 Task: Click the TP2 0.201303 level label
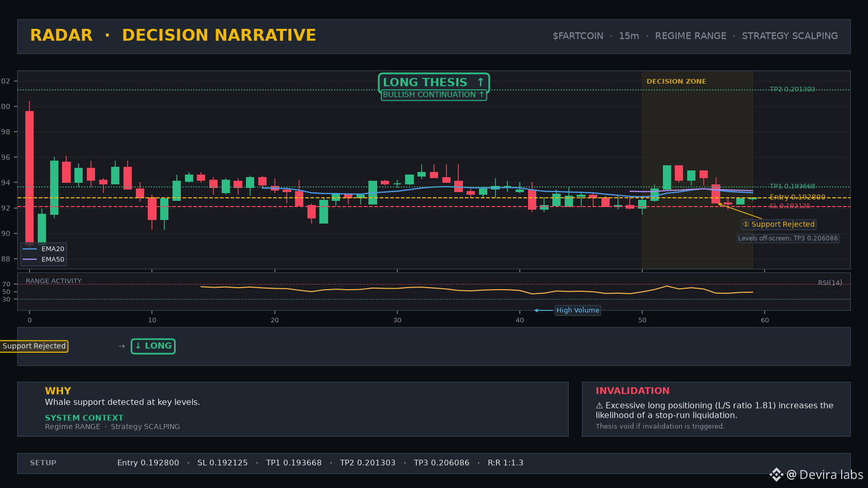point(792,89)
